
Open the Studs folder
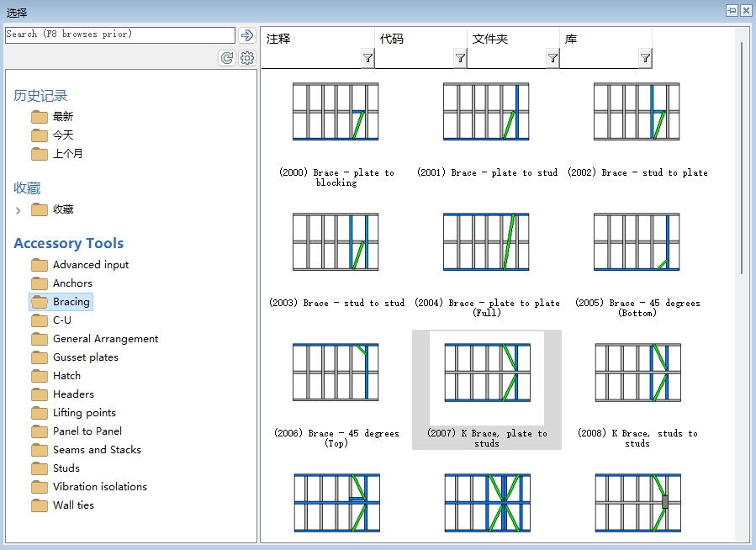pyautogui.click(x=56, y=468)
